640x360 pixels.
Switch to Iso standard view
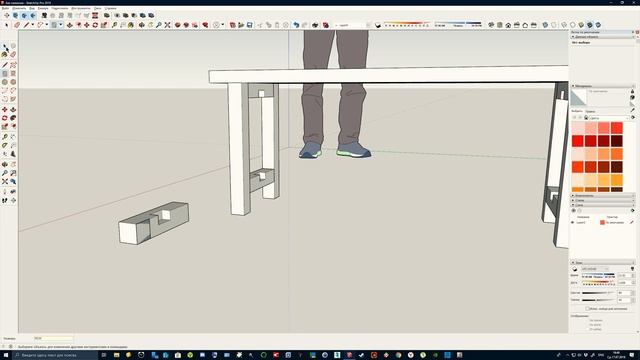coord(491,25)
